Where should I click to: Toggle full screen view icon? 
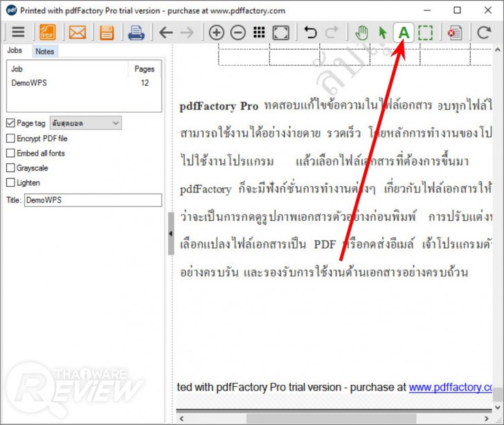tap(280, 33)
